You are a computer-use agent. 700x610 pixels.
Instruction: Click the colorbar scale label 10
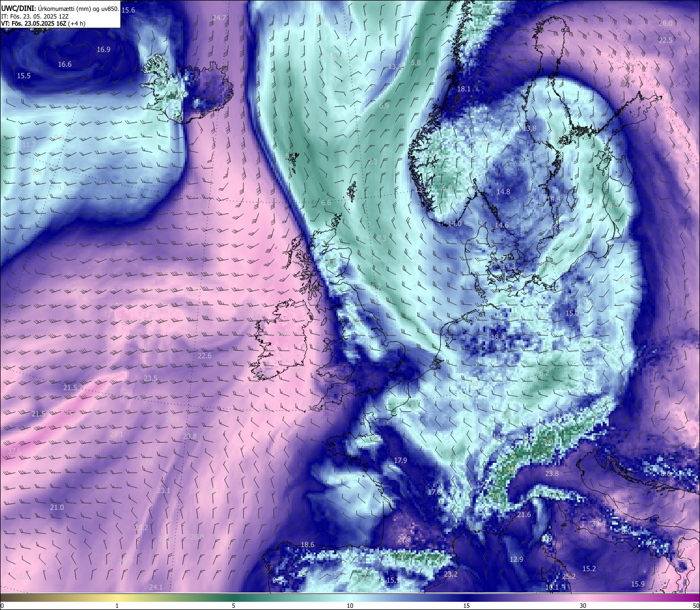[x=350, y=606]
